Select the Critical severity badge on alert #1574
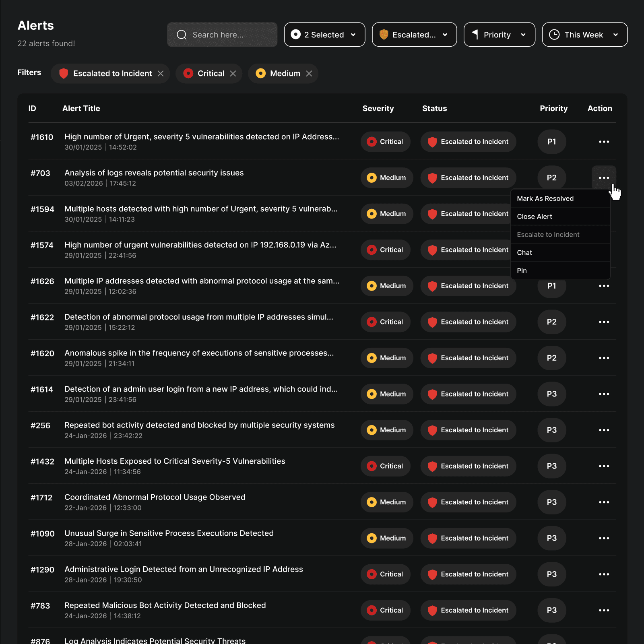Screen dimensions: 644x644 click(x=385, y=250)
